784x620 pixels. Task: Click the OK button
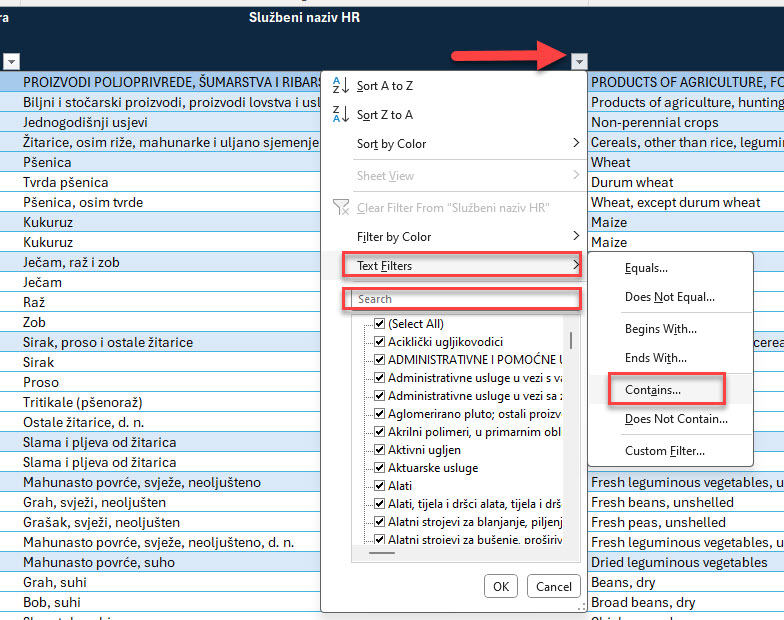click(501, 587)
